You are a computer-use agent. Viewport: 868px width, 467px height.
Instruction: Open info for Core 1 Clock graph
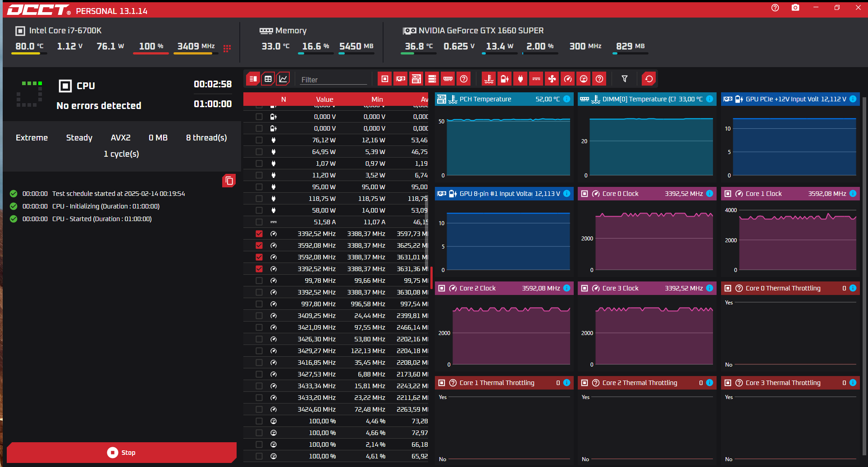[x=853, y=194]
